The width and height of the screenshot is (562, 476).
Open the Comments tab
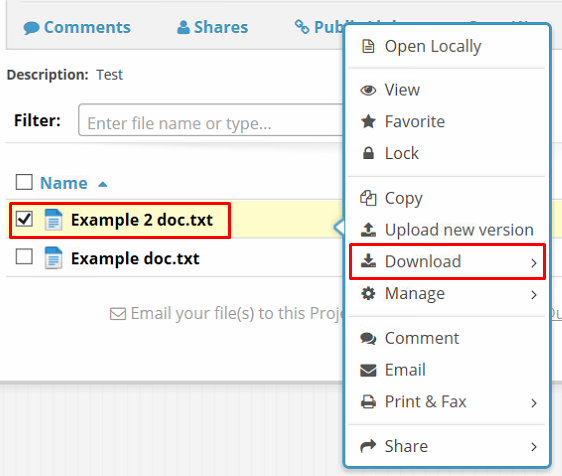click(77, 27)
